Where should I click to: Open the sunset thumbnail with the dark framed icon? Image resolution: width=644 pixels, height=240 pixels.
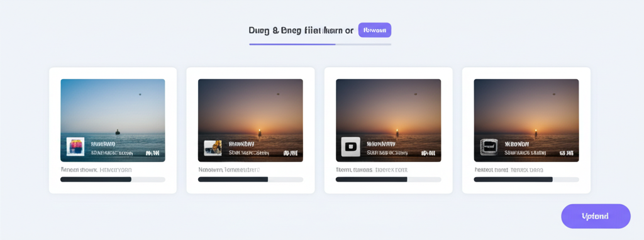coord(526,120)
